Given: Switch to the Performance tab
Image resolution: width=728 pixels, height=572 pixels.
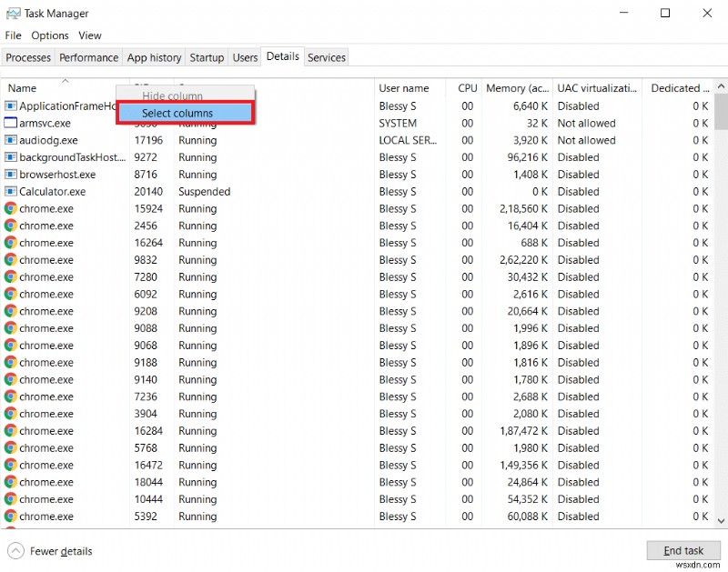Looking at the screenshot, I should pyautogui.click(x=88, y=57).
